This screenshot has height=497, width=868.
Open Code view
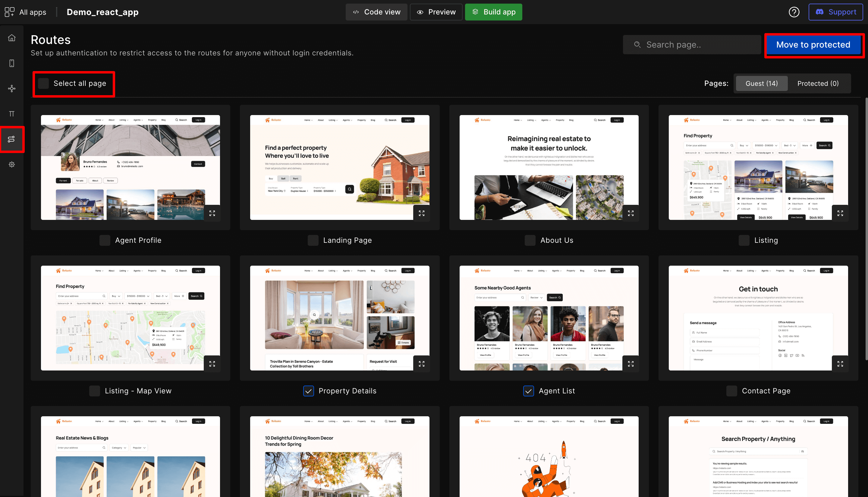click(376, 12)
